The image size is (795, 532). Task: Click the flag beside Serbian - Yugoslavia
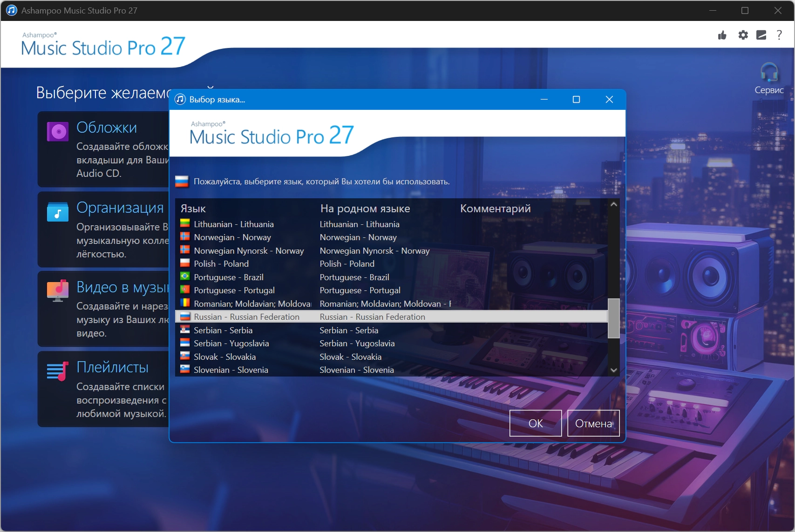click(185, 343)
